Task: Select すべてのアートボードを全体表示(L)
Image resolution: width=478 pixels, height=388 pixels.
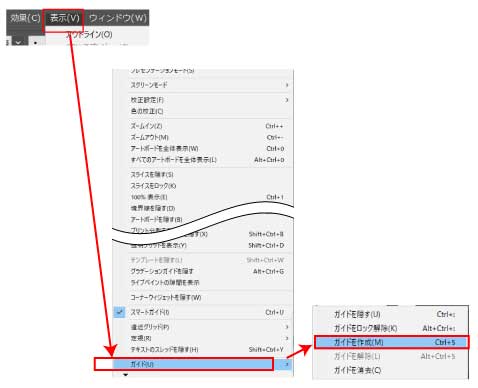Action: point(203,160)
